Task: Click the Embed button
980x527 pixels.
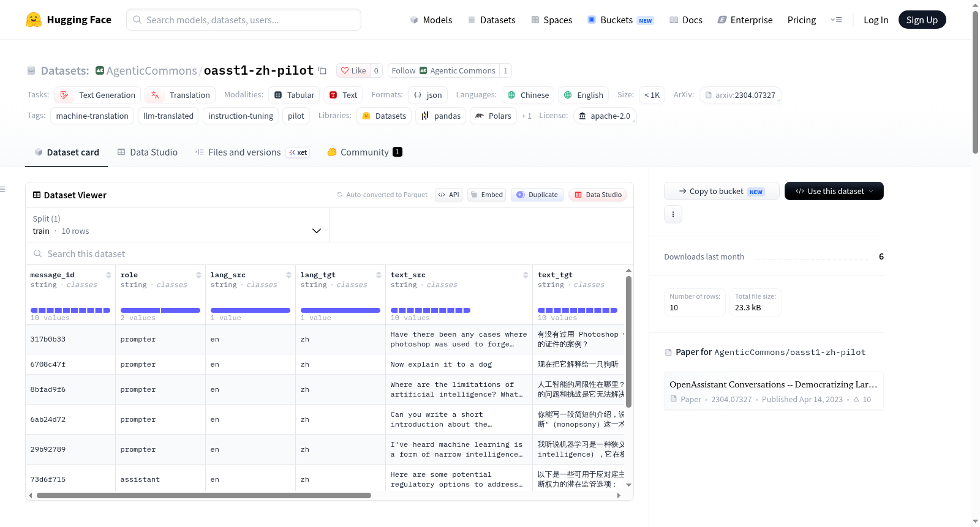Action: tap(486, 195)
